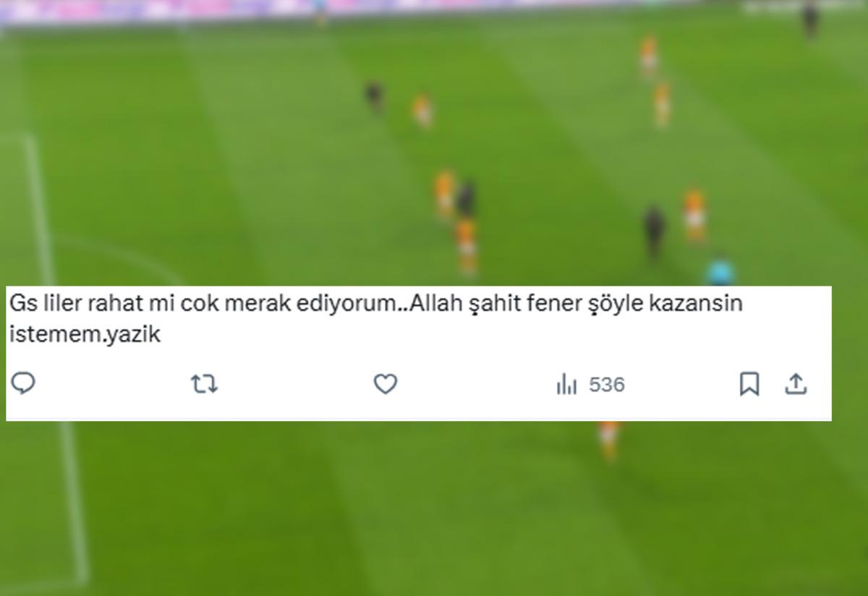Click the referee in the light blue shirt
This screenshot has width=868, height=596.
(x=720, y=271)
